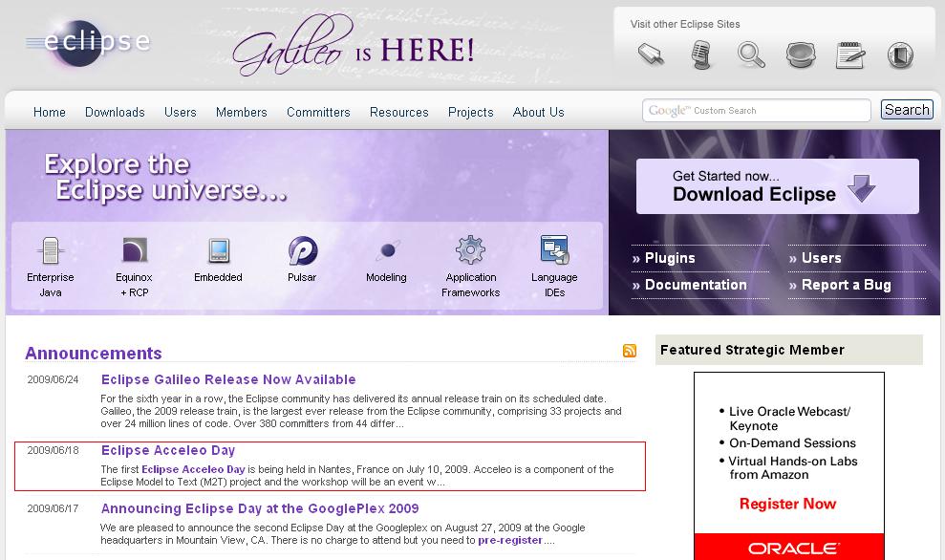Click the microphone icon under Visit other Eclipse Sites
Screen dimensions: 945x560
pos(702,55)
